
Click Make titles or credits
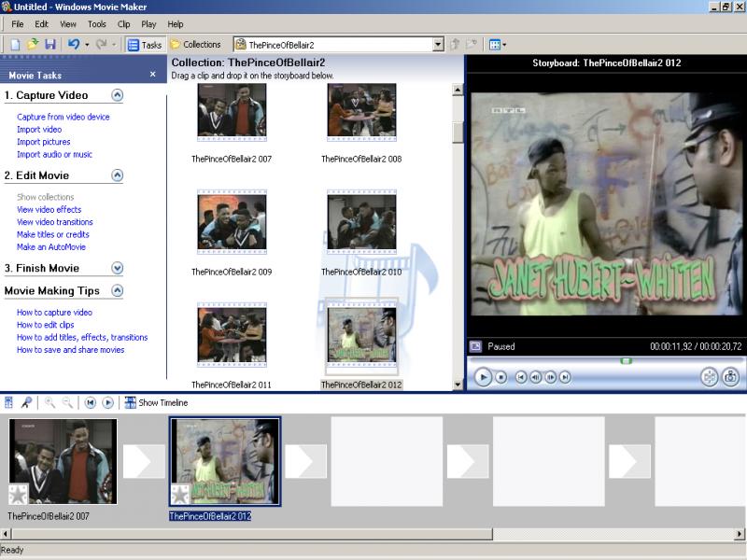[53, 234]
